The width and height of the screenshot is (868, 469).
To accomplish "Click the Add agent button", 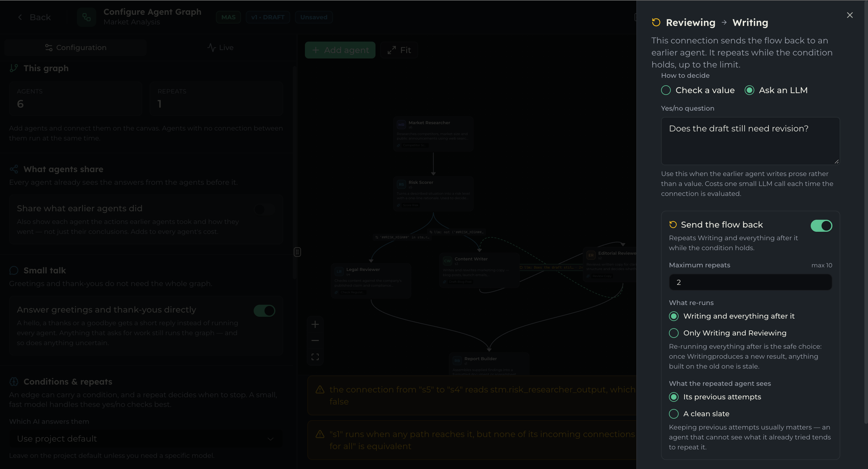I will tap(340, 50).
